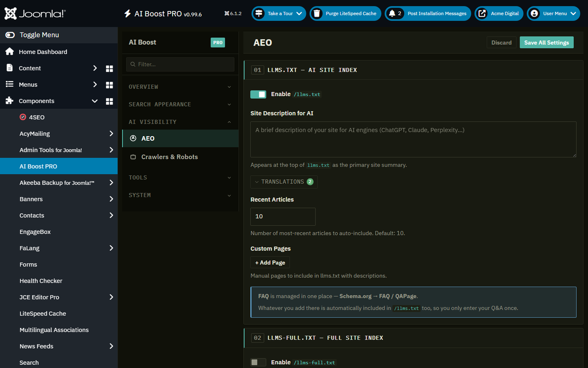The width and height of the screenshot is (588, 368).
Task: Click the User Menu avatar icon
Action: point(534,13)
